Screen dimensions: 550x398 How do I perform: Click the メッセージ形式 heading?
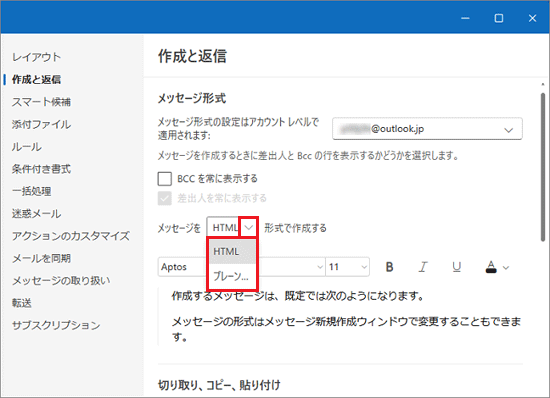[192, 98]
